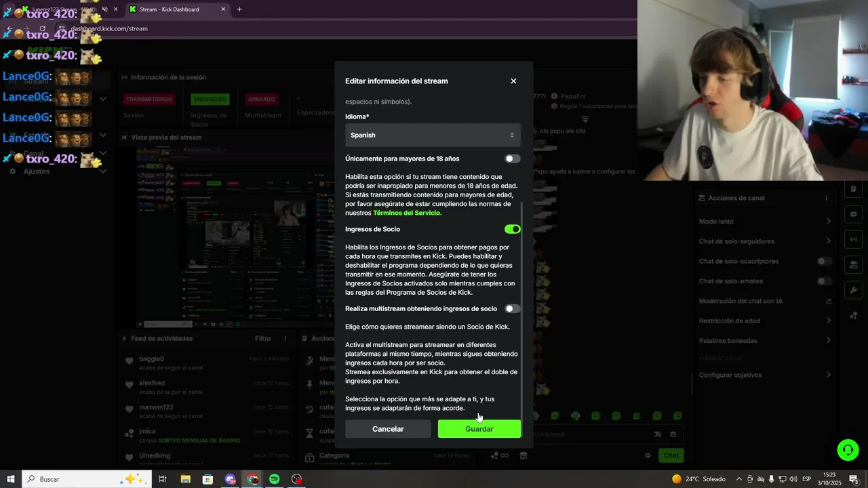Show hidden system tray icons

(x=739, y=479)
